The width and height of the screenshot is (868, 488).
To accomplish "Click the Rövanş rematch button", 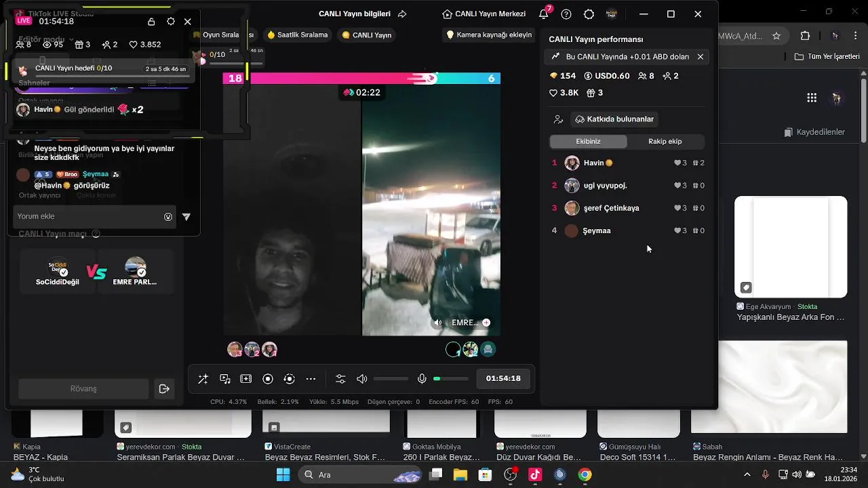I will point(83,389).
